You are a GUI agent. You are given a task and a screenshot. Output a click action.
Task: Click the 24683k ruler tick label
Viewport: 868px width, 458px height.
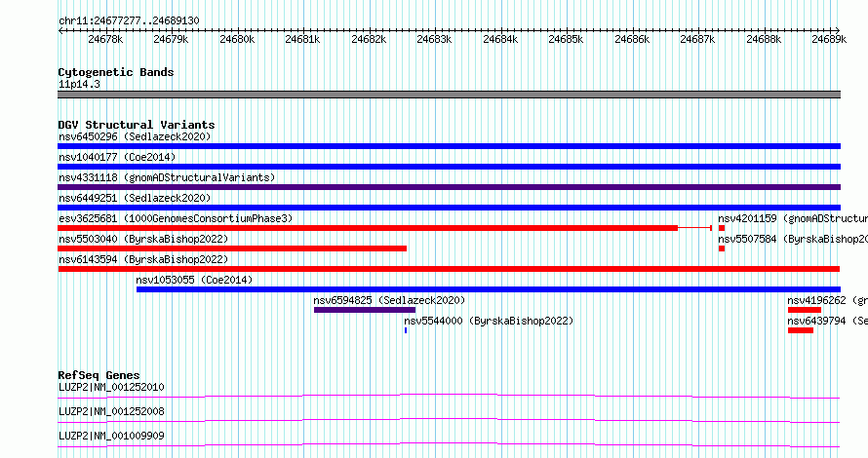tap(434, 39)
